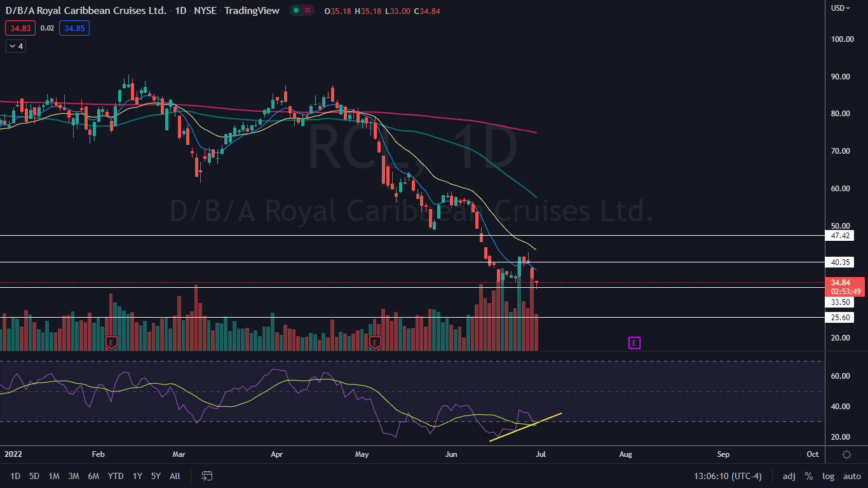Open chart settings gear icon
The image size is (868, 488).
846,454
